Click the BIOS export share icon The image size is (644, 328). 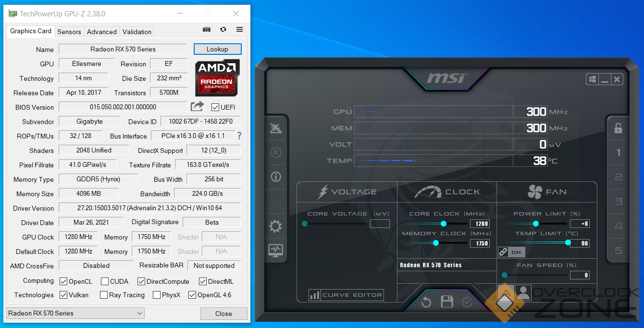pos(197,107)
